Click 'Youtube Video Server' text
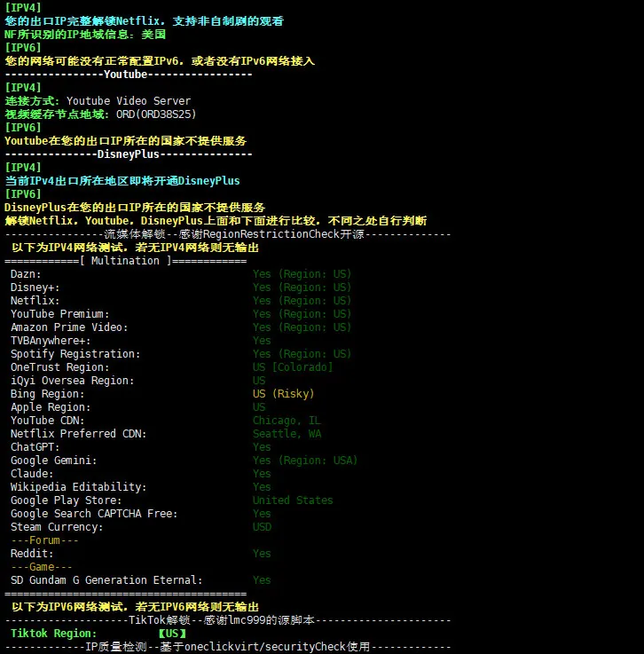 click(x=129, y=101)
